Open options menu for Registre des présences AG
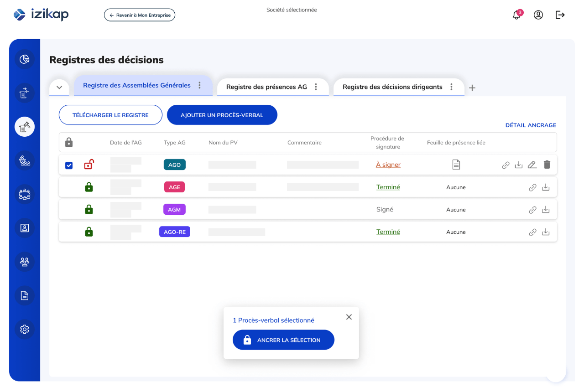 (x=316, y=87)
